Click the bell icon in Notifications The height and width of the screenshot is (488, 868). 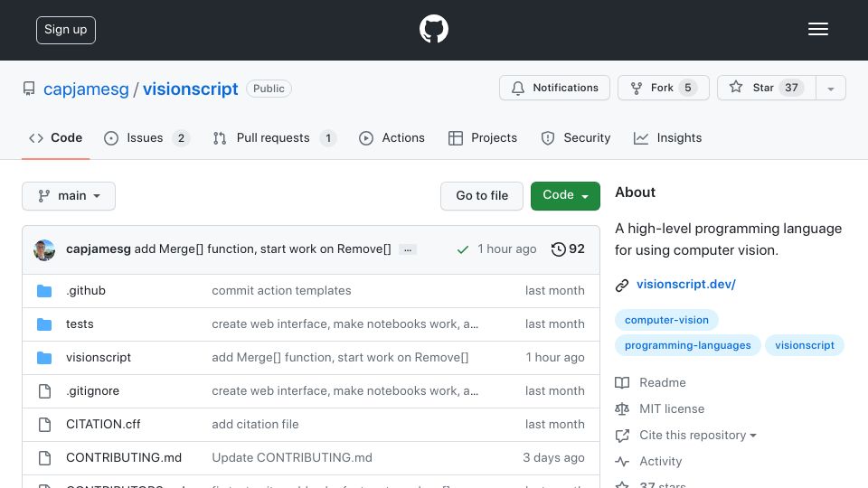(x=517, y=88)
